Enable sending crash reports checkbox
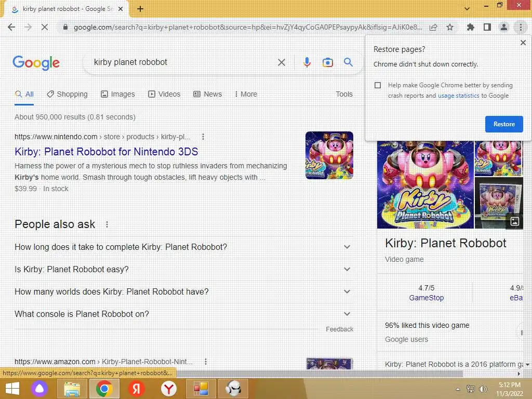 (x=378, y=85)
